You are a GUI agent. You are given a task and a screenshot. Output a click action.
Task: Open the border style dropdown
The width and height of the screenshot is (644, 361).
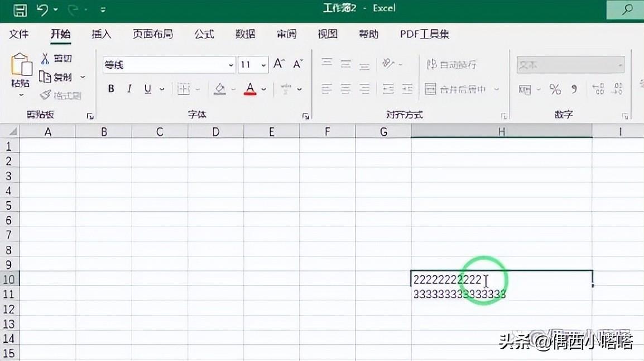click(196, 88)
